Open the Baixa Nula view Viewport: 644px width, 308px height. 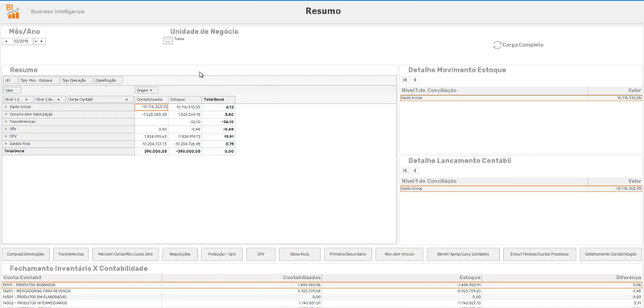[299, 254]
